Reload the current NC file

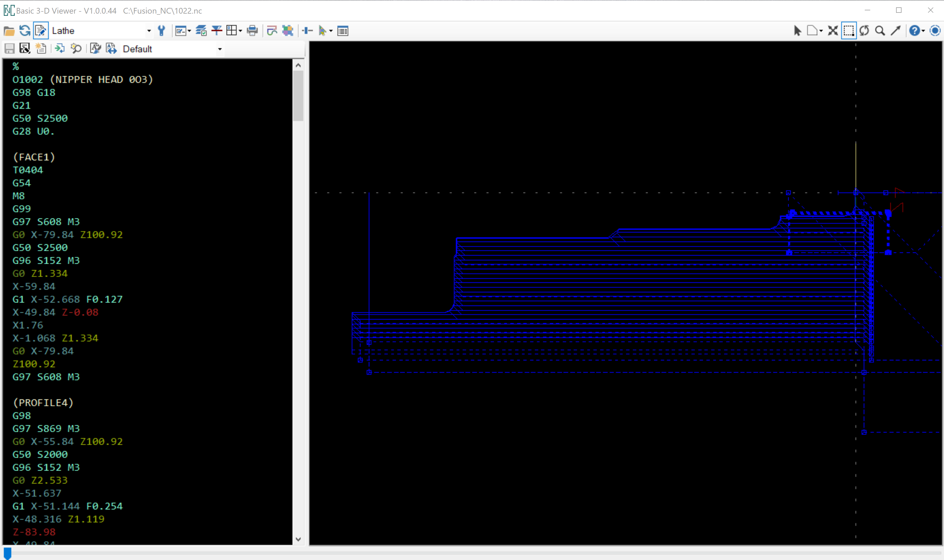24,30
